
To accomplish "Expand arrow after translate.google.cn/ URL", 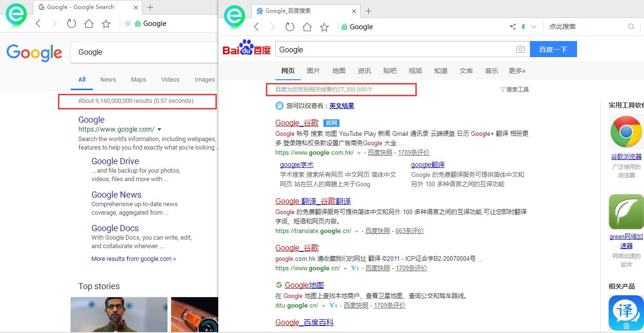I will pyautogui.click(x=356, y=231).
